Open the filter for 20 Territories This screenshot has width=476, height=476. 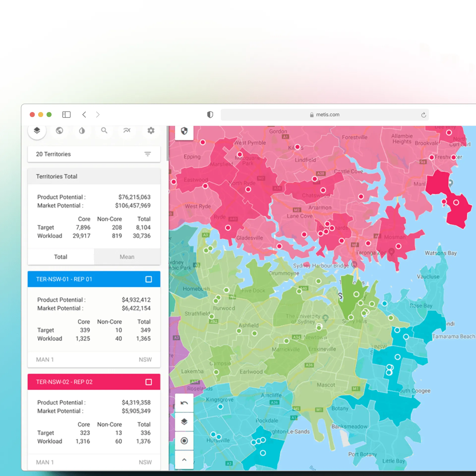pyautogui.click(x=148, y=154)
